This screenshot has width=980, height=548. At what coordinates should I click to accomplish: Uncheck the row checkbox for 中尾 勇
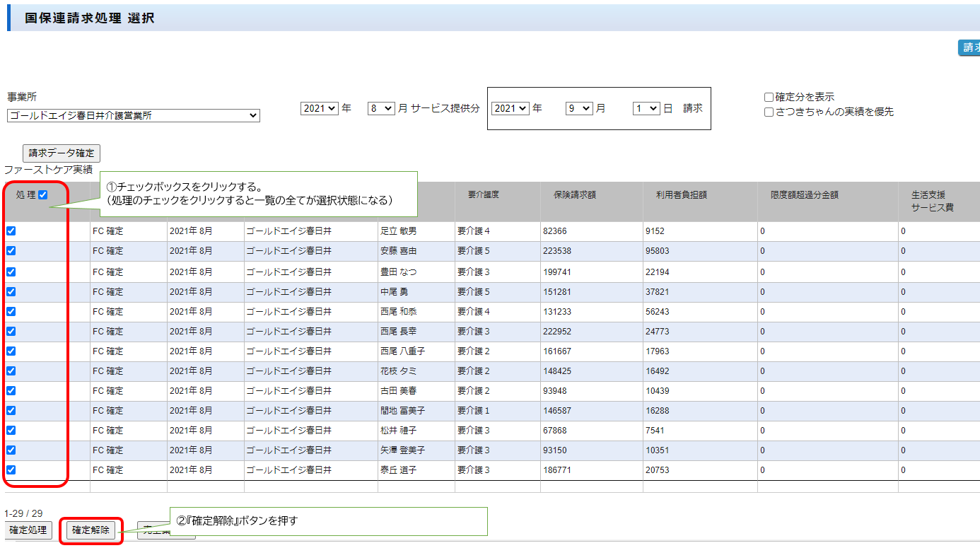coord(11,291)
